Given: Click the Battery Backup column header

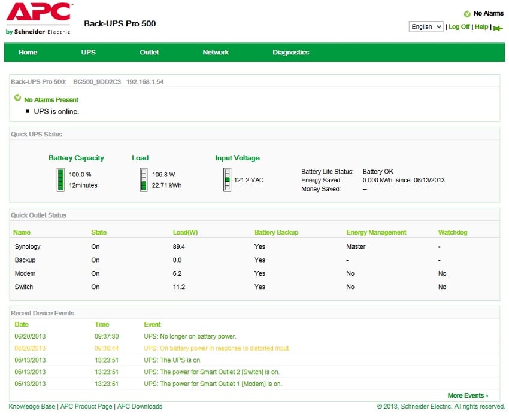Looking at the screenshot, I should pyautogui.click(x=276, y=232).
